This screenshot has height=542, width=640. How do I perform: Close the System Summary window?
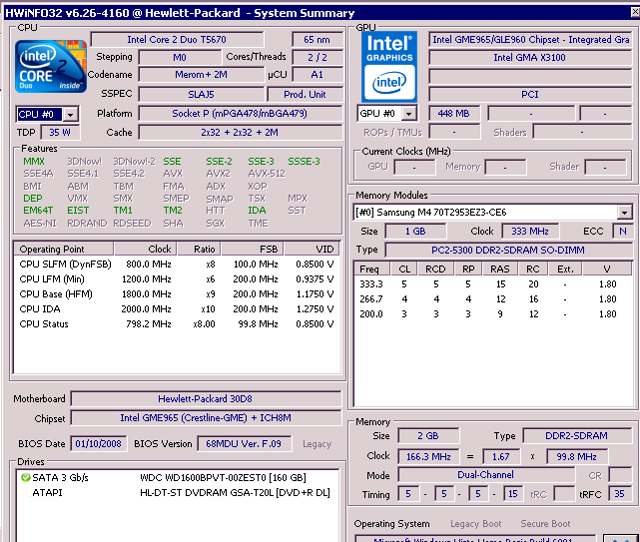click(x=635, y=13)
